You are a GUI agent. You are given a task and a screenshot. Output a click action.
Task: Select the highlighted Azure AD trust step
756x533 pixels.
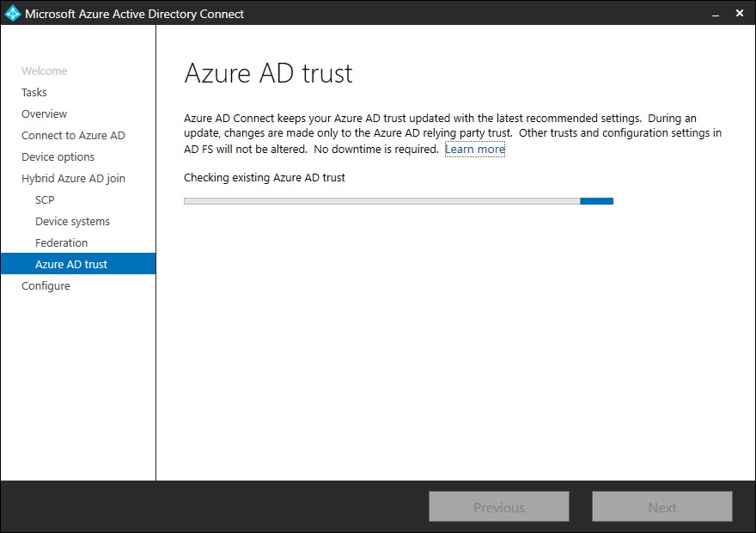coord(78,264)
